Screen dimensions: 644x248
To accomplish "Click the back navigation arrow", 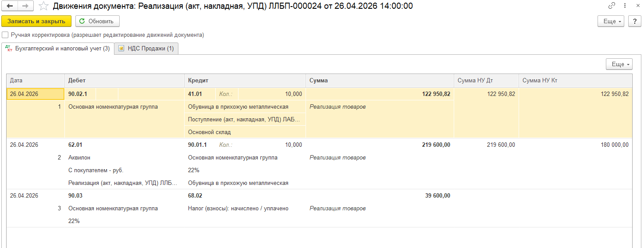I will pyautogui.click(x=10, y=6).
